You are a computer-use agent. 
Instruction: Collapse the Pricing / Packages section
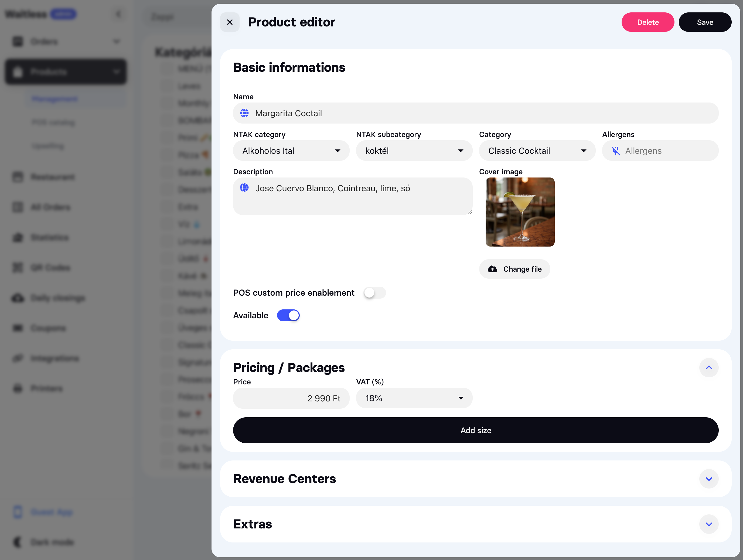(x=709, y=367)
